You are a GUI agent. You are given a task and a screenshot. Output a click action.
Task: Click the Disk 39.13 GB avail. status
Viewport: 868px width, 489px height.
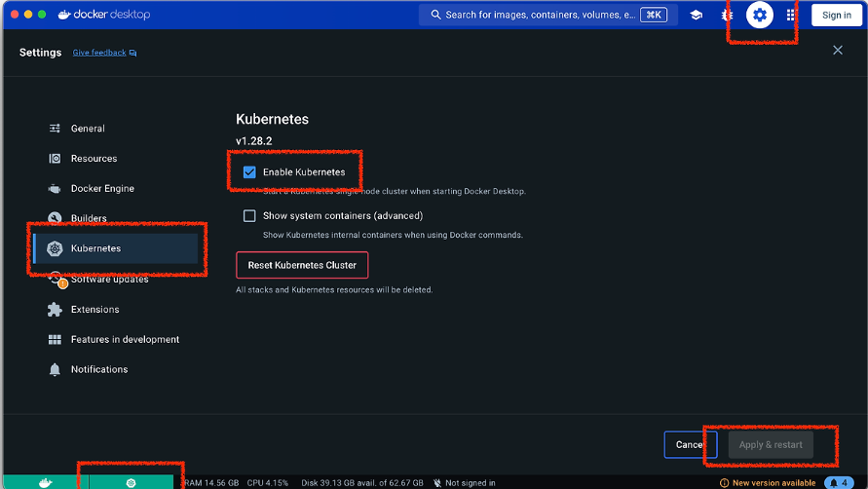point(362,483)
